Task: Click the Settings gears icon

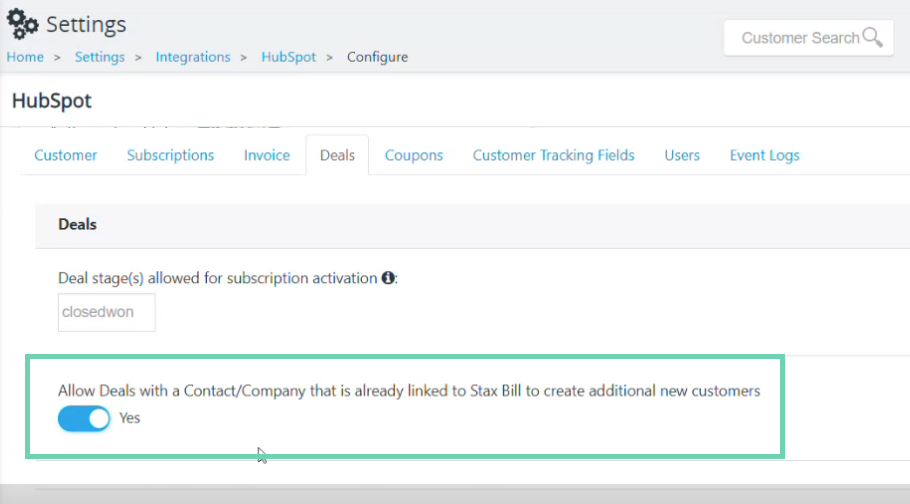Action: click(23, 24)
